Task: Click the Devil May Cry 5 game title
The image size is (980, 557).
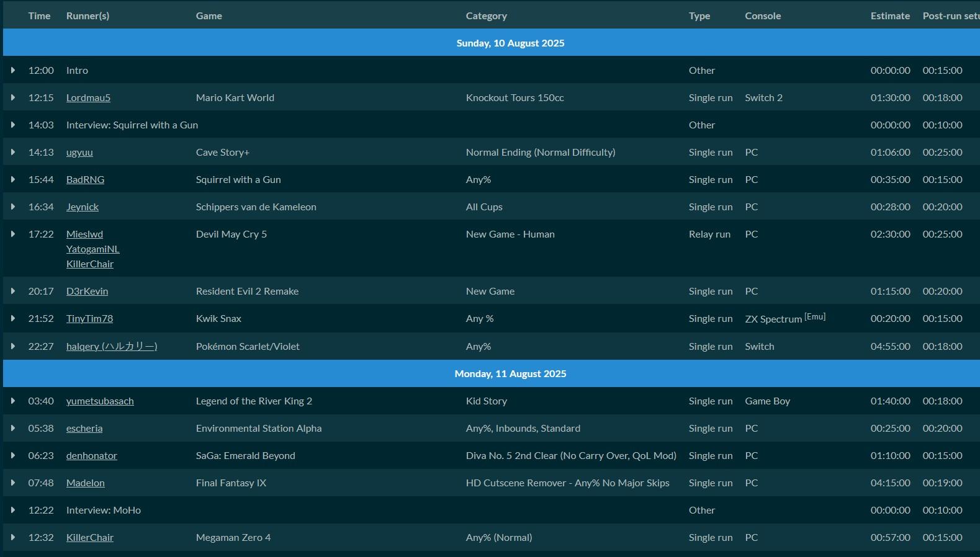Action: pos(232,234)
